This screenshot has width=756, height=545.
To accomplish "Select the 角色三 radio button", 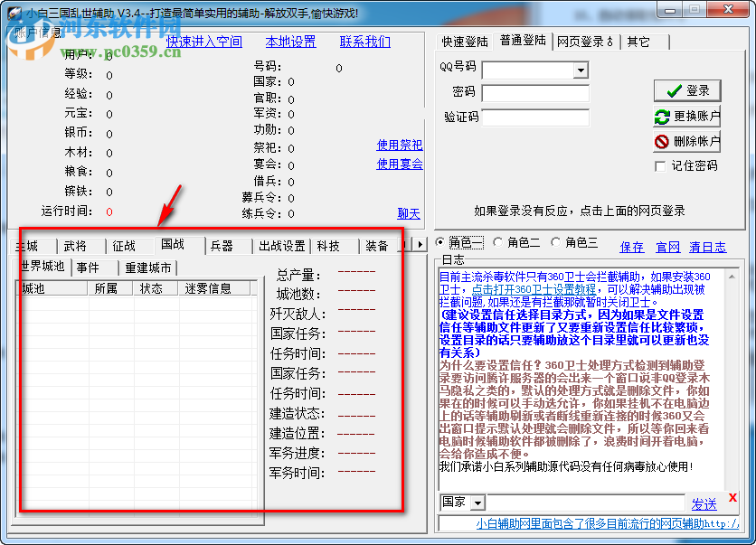I will click(x=556, y=242).
